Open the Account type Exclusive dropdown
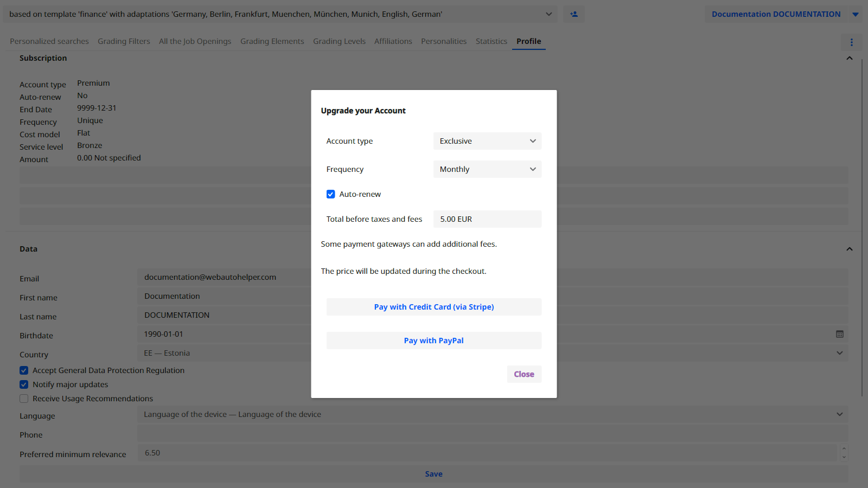Viewport: 868px width, 488px height. tap(487, 141)
